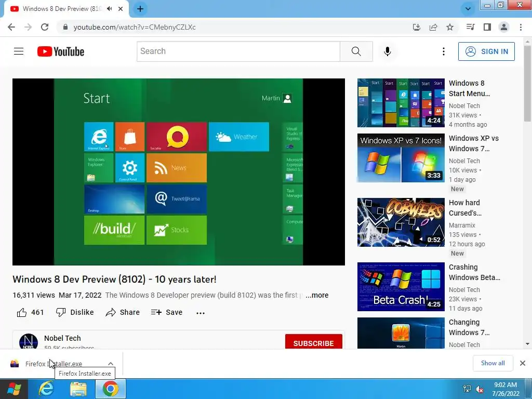Open Windows 8 Start Menu video thumbnail
Viewport: 532px width, 399px height.
click(401, 103)
